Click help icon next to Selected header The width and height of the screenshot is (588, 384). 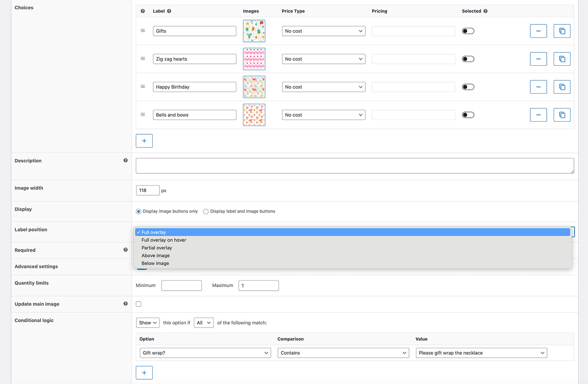click(x=485, y=11)
